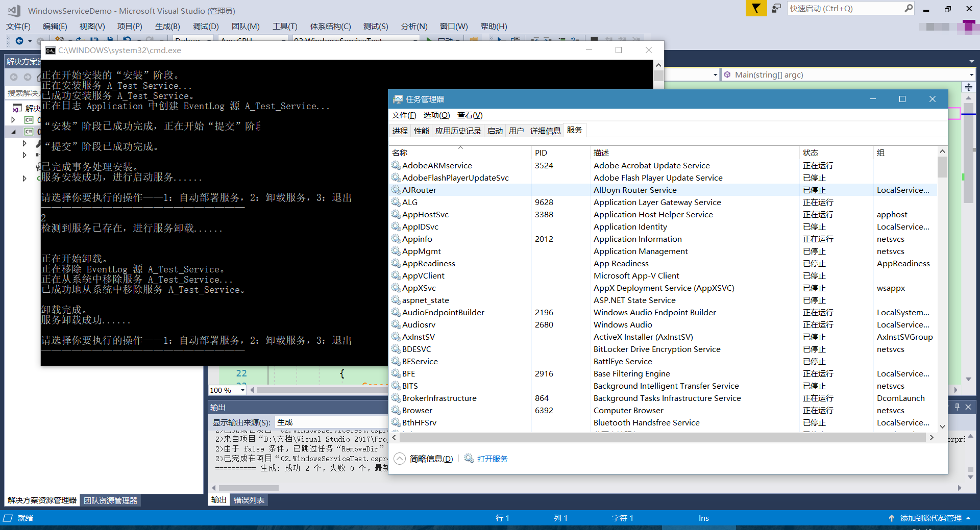Open the 文件(F) menu in Visual Studio
This screenshot has height=530, width=980.
(18, 26)
